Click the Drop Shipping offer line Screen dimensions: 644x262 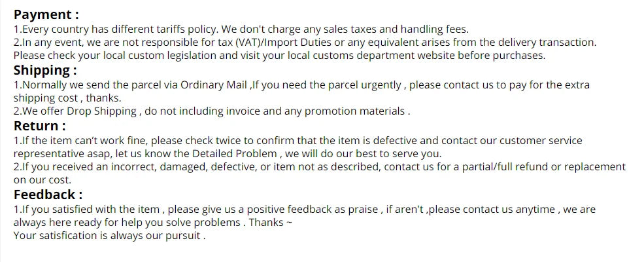coord(212,111)
